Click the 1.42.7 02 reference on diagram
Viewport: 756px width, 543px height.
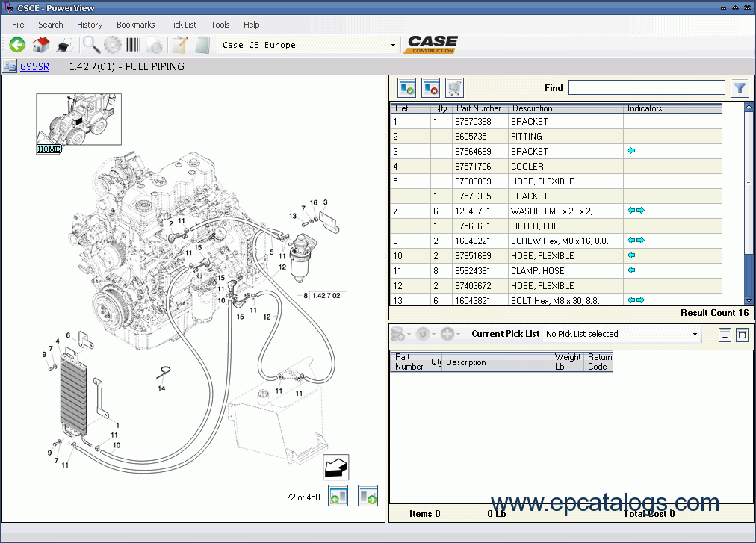click(326, 296)
